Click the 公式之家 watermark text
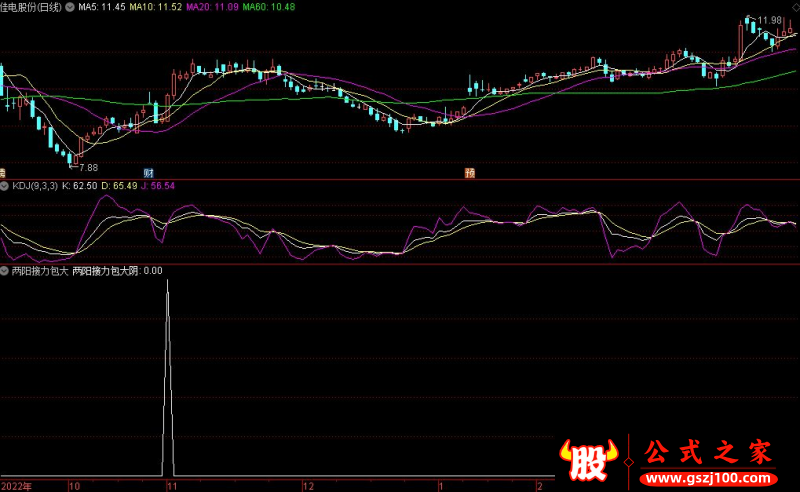This screenshot has height=492, width=800. coord(707,451)
